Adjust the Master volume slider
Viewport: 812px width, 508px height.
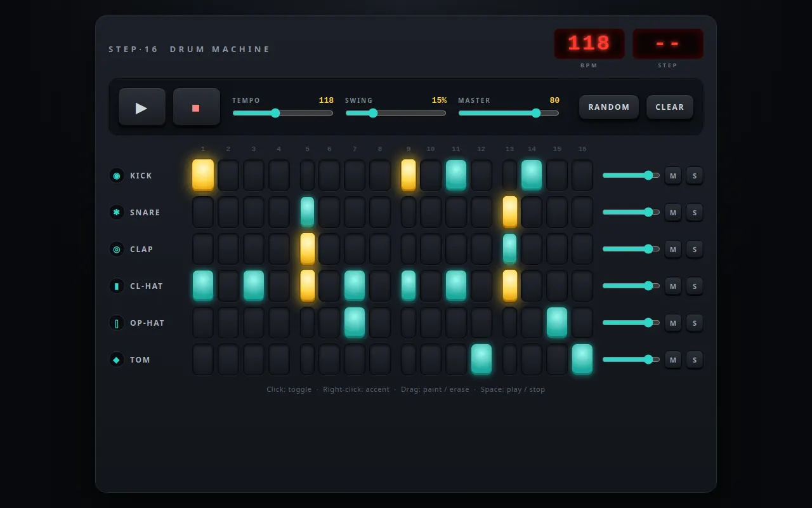509,113
